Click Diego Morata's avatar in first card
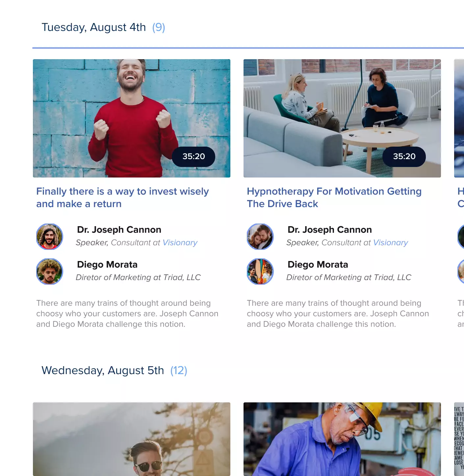 point(50,272)
